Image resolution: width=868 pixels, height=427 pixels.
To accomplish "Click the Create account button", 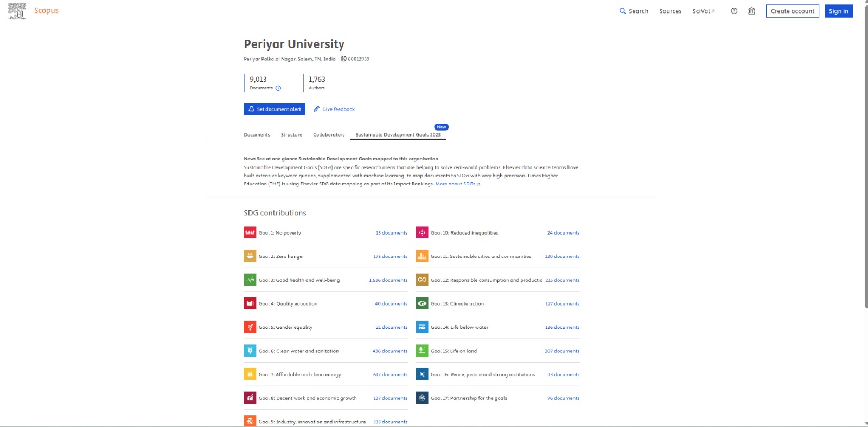I will 792,11.
